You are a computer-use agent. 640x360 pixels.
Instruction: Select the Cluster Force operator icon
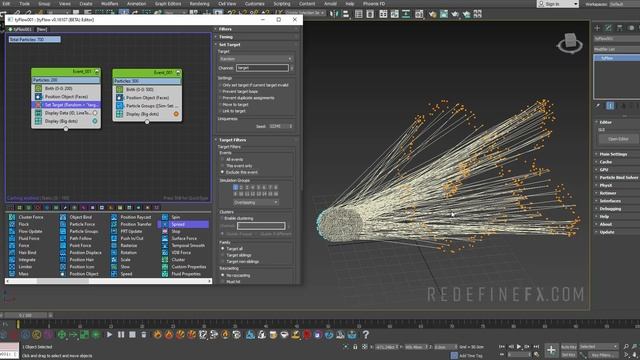[x=12, y=217]
